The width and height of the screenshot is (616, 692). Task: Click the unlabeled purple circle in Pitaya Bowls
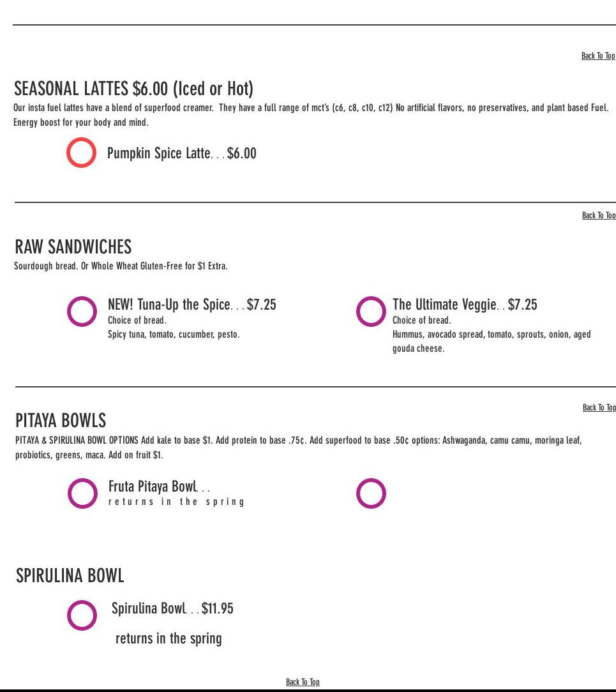tap(371, 493)
